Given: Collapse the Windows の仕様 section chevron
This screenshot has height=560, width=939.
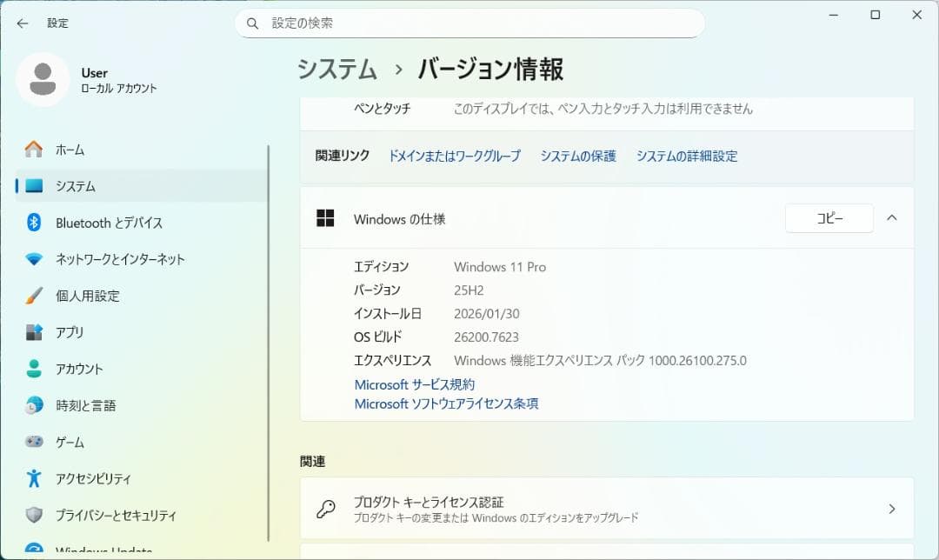Looking at the screenshot, I should 892,218.
